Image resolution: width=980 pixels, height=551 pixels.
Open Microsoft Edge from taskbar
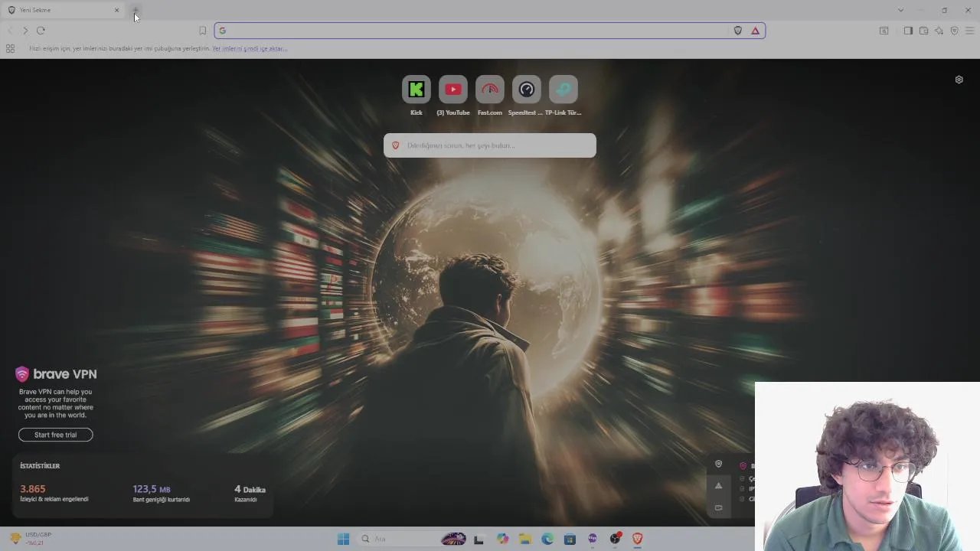(x=547, y=539)
